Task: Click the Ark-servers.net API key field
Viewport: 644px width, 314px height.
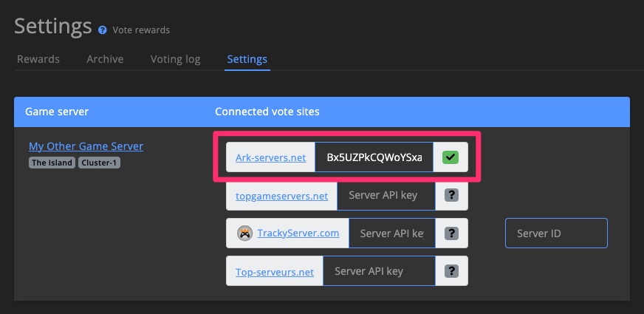Action: pos(374,157)
